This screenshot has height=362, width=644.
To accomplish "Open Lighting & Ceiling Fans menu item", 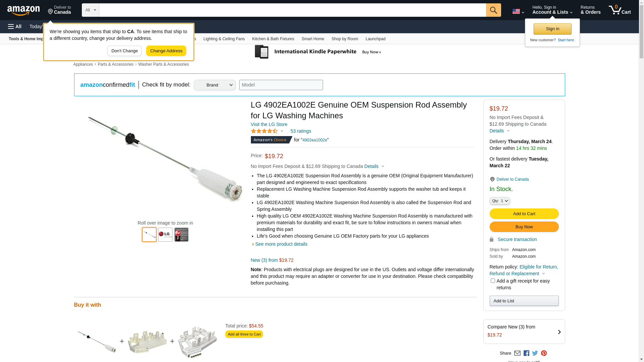I will (x=224, y=39).
